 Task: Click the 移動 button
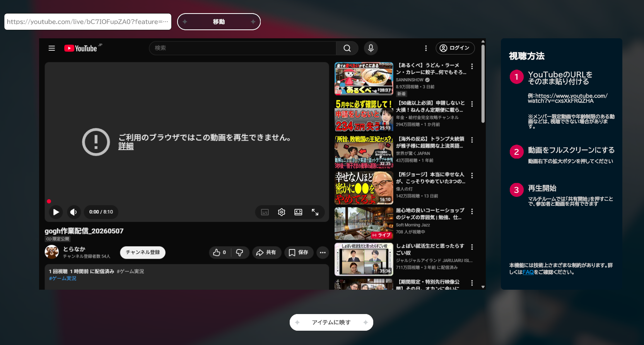(219, 22)
